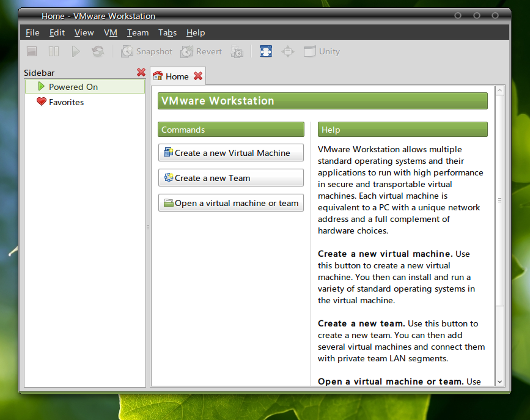Click the quick switch arrows icon

click(288, 51)
